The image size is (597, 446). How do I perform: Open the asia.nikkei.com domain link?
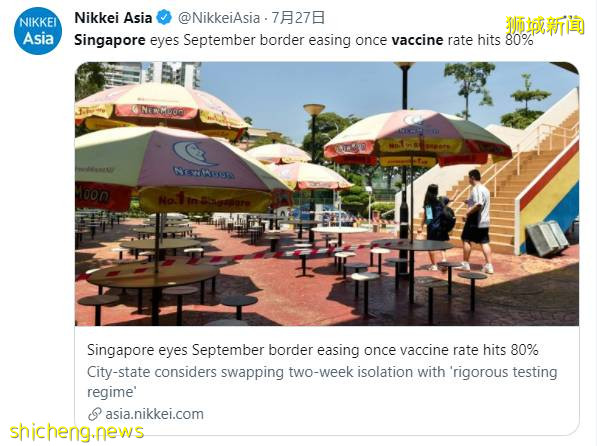point(155,414)
